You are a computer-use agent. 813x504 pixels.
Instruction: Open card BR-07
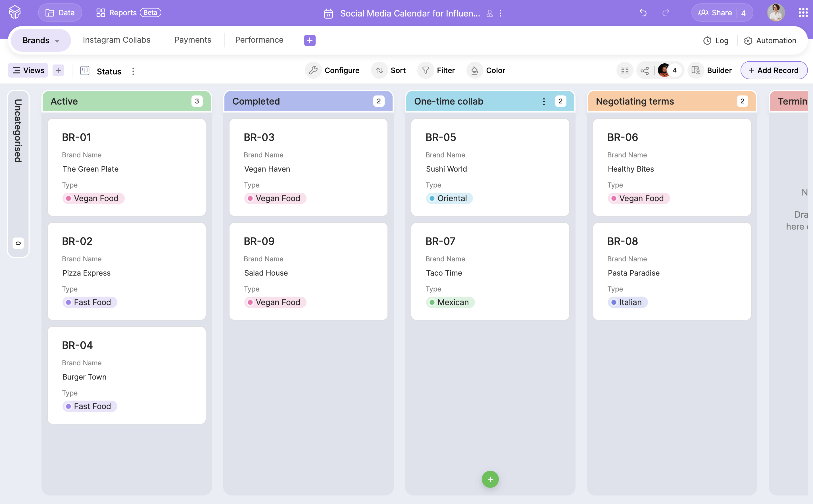coord(490,271)
